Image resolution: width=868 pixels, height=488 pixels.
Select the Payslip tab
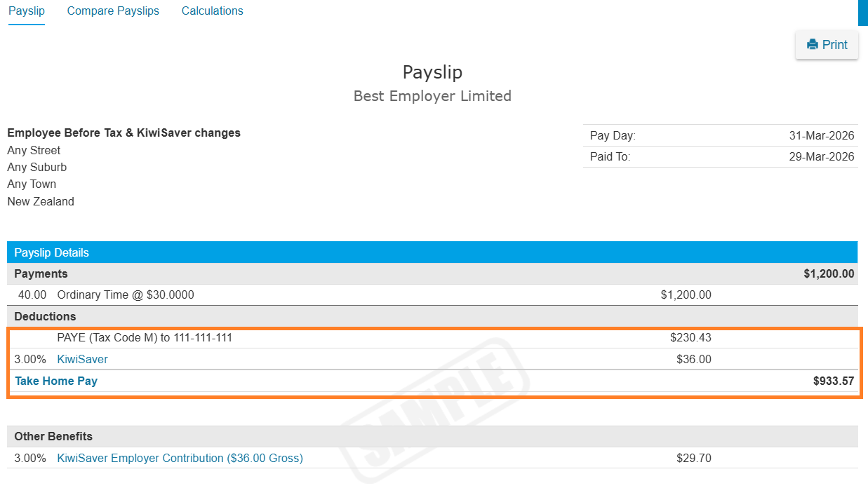click(26, 11)
